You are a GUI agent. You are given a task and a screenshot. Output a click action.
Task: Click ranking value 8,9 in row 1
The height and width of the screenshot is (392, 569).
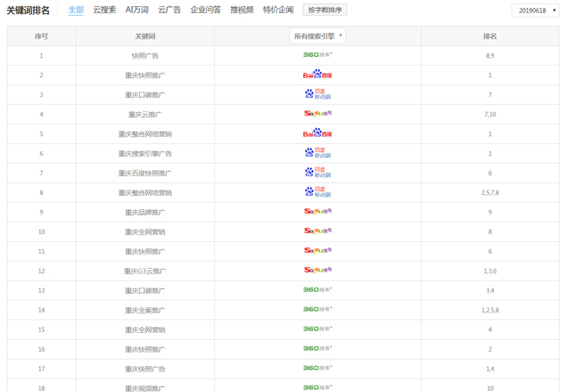click(x=490, y=55)
